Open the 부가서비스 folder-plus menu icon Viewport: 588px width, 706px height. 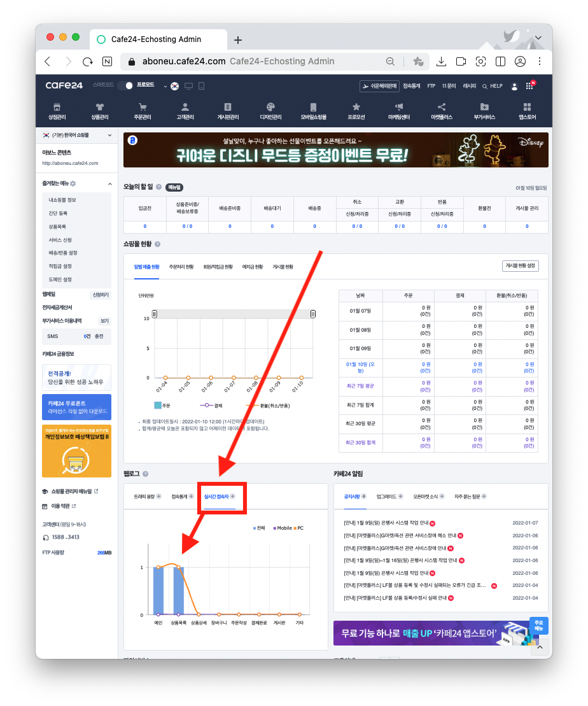pos(484,107)
